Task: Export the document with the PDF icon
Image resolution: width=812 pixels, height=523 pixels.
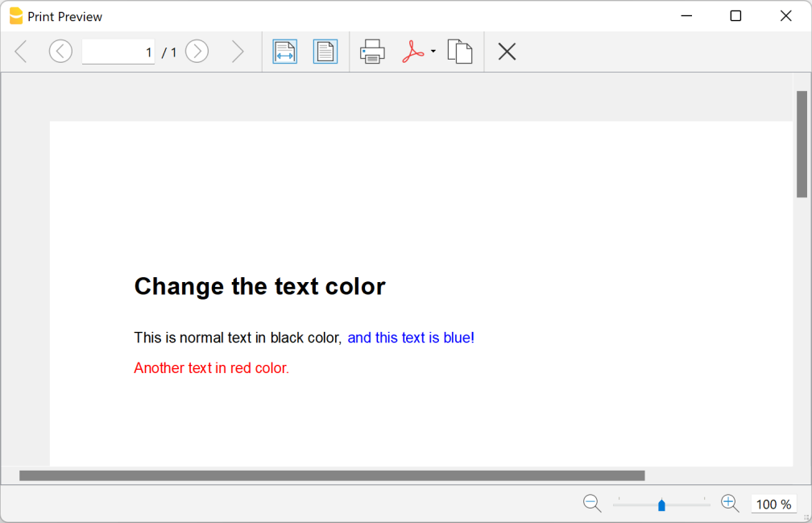Action: tap(414, 51)
